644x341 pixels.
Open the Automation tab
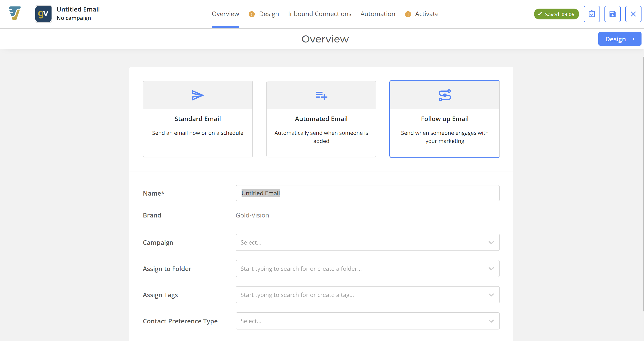[x=378, y=14]
